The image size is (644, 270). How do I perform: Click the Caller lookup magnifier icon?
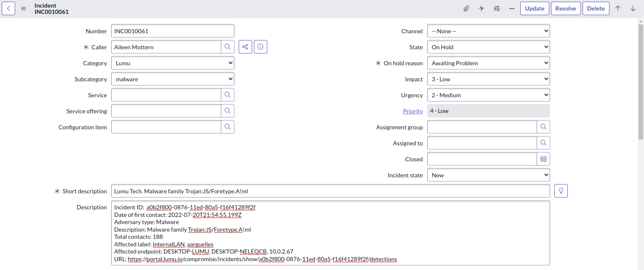click(227, 47)
